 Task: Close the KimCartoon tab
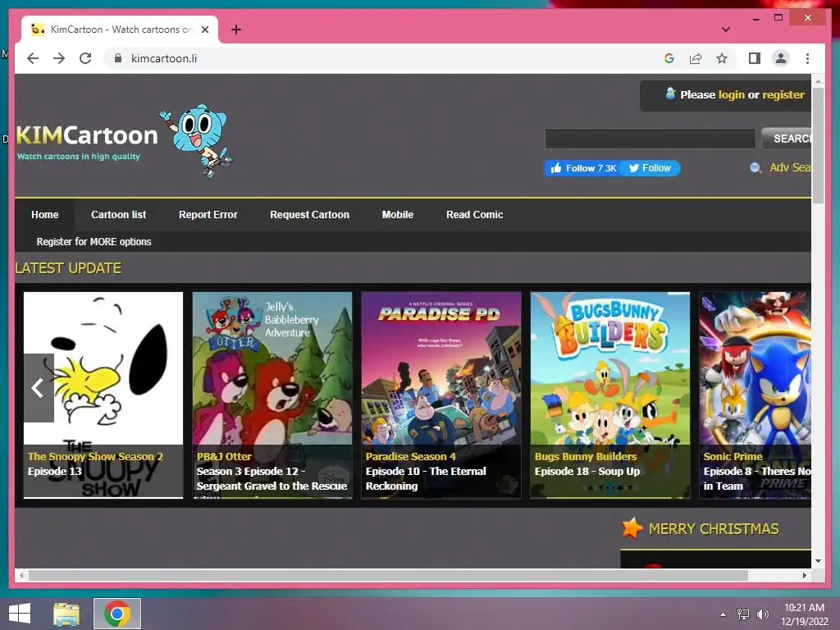point(204,30)
